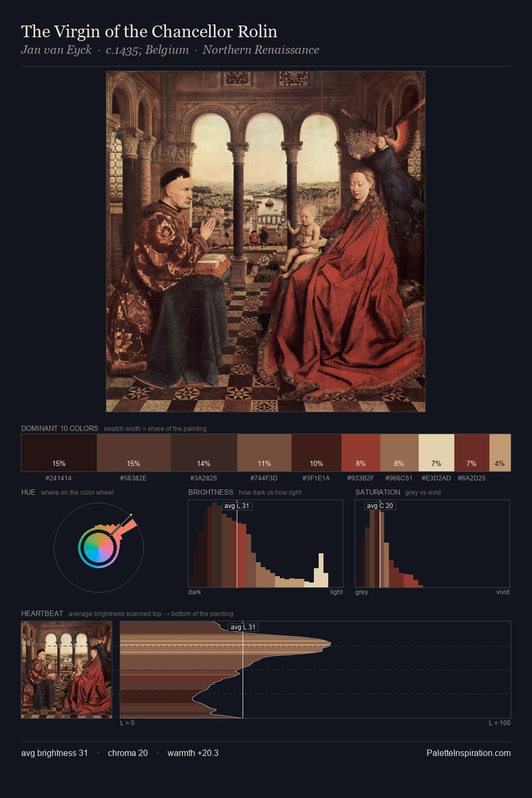The height and width of the screenshot is (798, 532).
Task: Click the '#56382E' hex code label
Action: [134, 478]
